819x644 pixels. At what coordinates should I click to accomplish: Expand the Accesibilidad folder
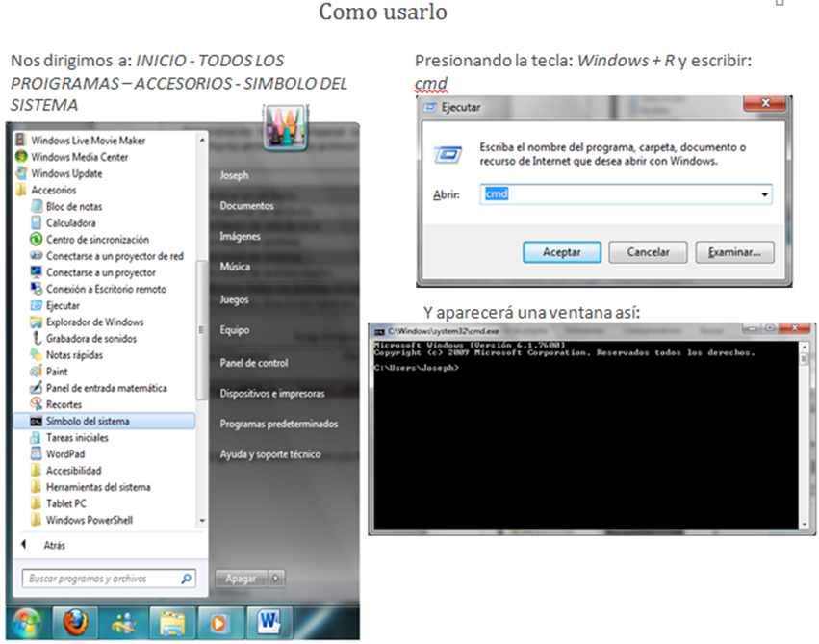click(x=36, y=470)
